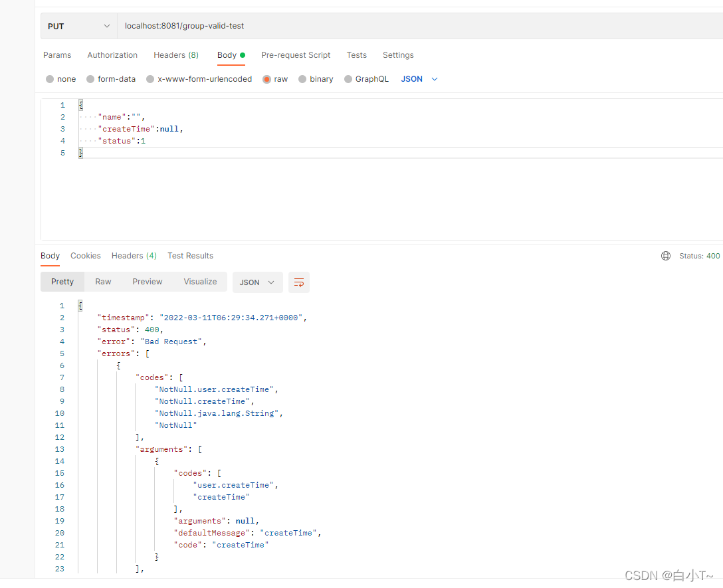723x588 pixels.
Task: Click the "name":"" line in request body
Action: pyautogui.click(x=122, y=117)
